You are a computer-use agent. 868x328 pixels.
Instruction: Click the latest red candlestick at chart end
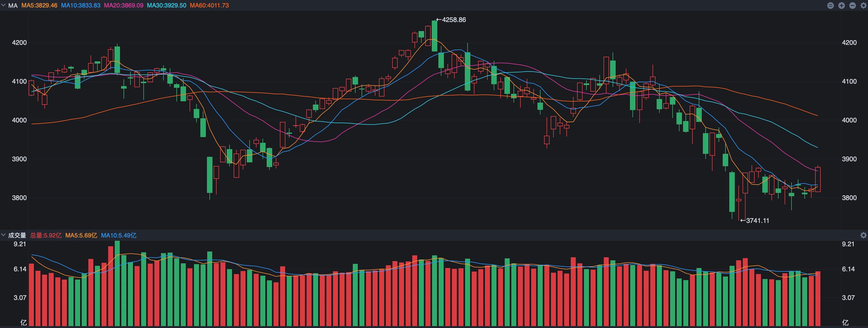click(818, 179)
